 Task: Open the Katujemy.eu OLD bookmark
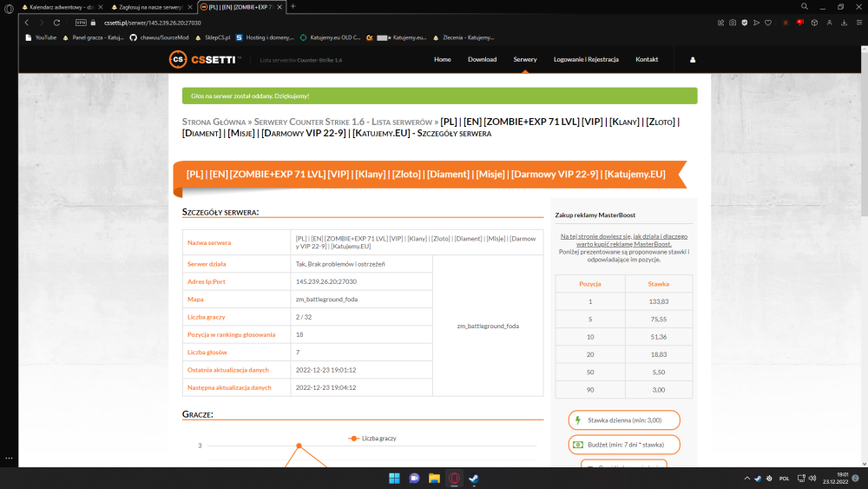click(330, 37)
